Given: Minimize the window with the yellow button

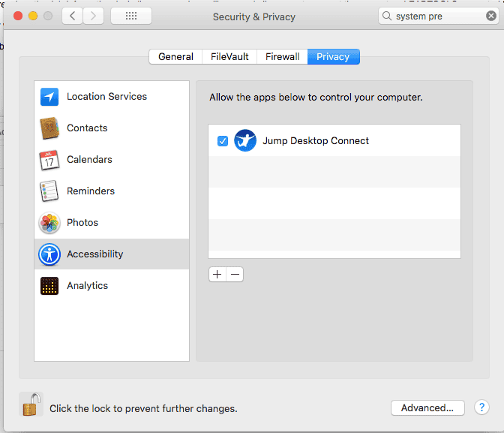Looking at the screenshot, I should pos(33,16).
